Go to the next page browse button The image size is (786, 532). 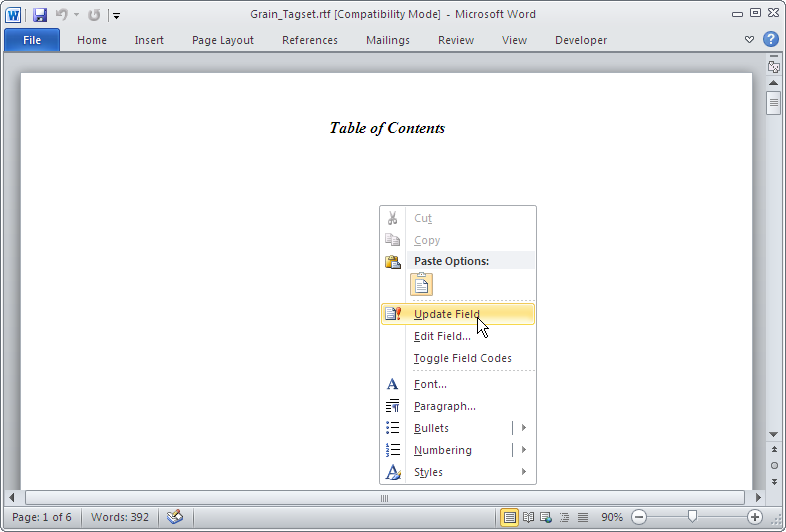coord(774,482)
